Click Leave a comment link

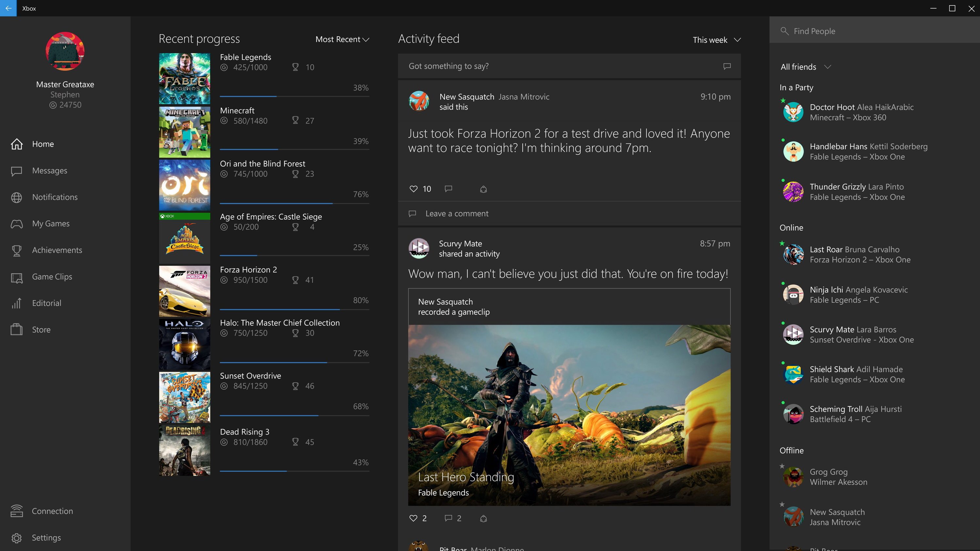pos(457,214)
